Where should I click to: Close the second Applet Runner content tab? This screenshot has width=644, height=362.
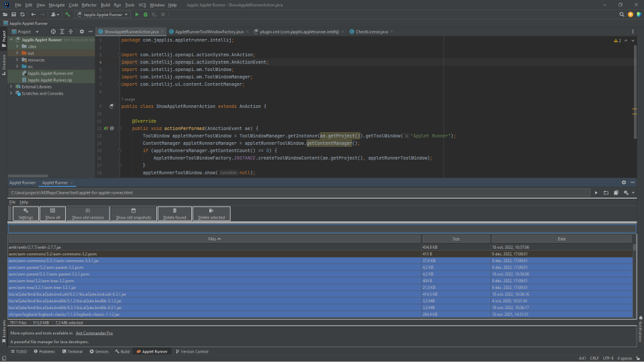point(72,182)
